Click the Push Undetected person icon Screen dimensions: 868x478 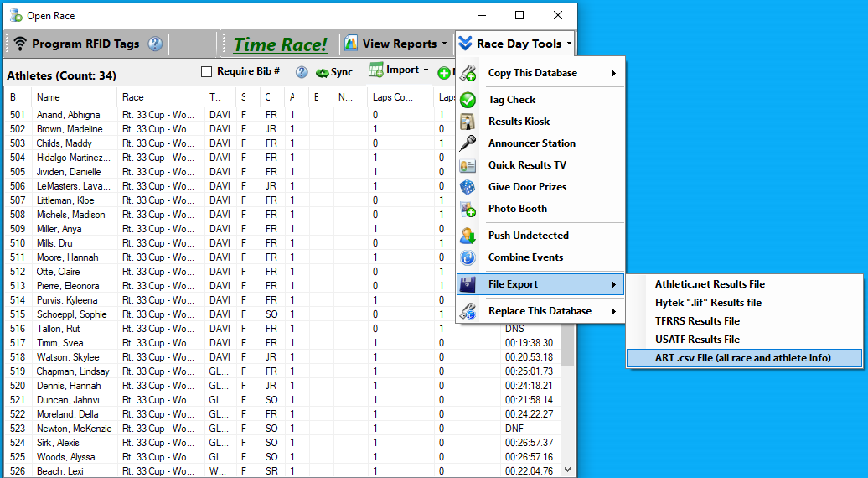pyautogui.click(x=468, y=236)
